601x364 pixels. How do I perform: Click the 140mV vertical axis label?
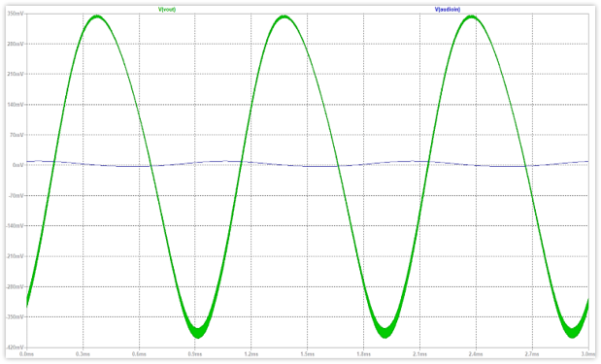pos(16,105)
